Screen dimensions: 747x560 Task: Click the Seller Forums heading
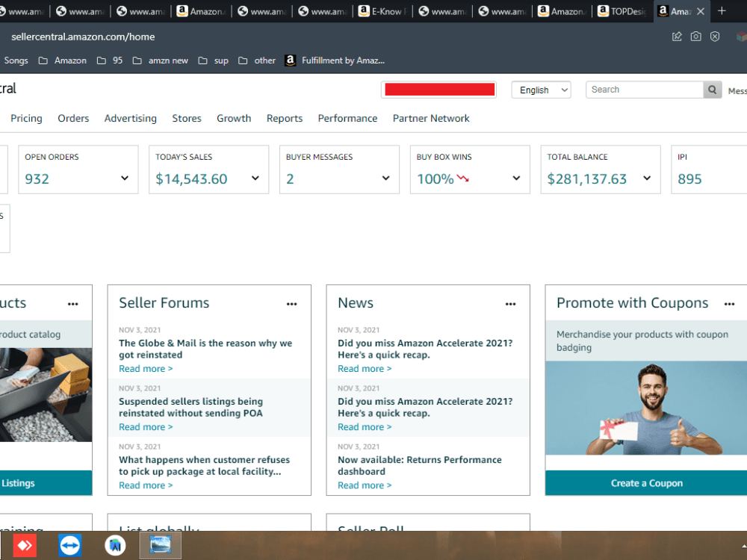[164, 303]
